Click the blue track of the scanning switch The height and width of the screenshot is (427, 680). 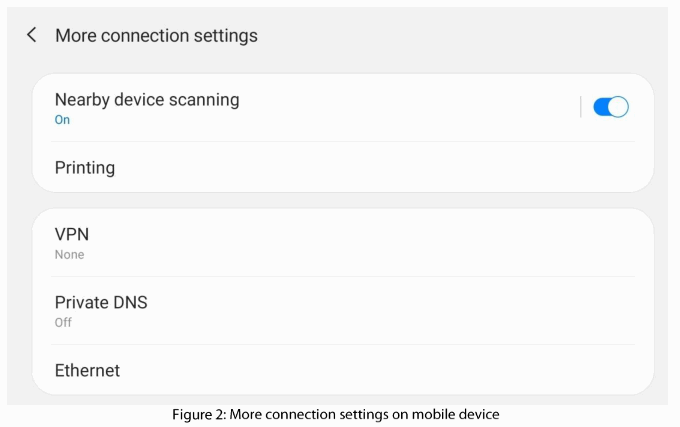(x=601, y=107)
